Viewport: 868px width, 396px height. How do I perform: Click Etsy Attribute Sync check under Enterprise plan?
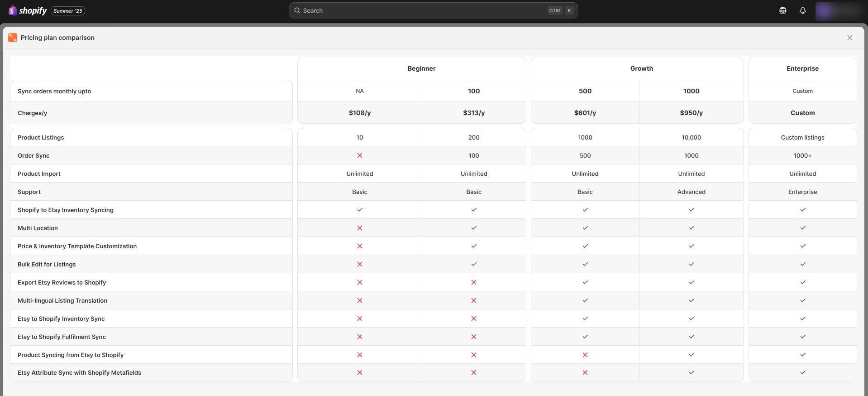(803, 372)
